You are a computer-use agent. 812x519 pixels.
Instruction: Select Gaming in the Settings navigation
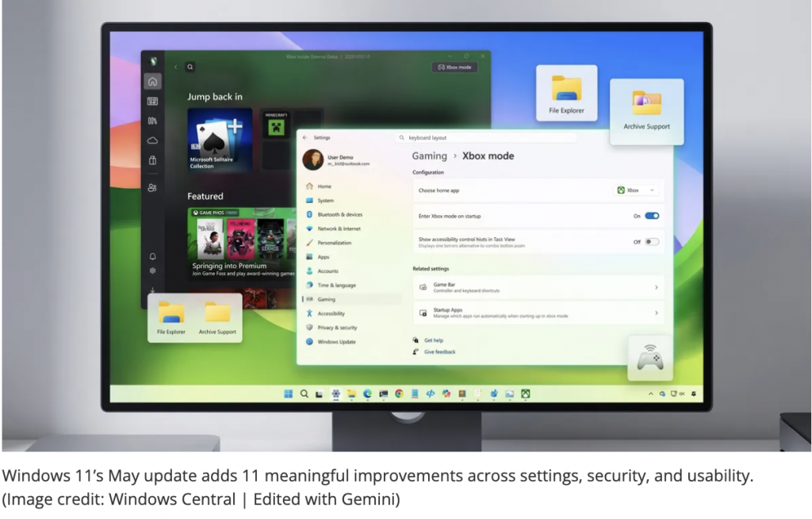coord(352,299)
